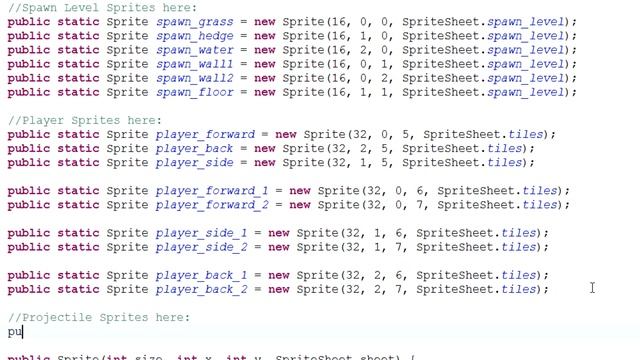Select the spawn_grass variable name
640x360 pixels.
pos(195,22)
